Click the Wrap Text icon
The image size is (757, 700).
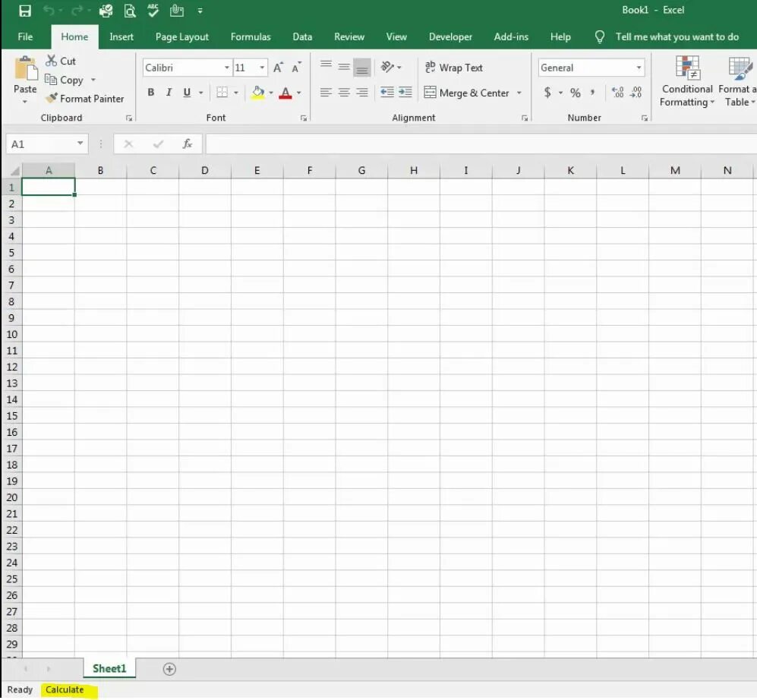[453, 68]
